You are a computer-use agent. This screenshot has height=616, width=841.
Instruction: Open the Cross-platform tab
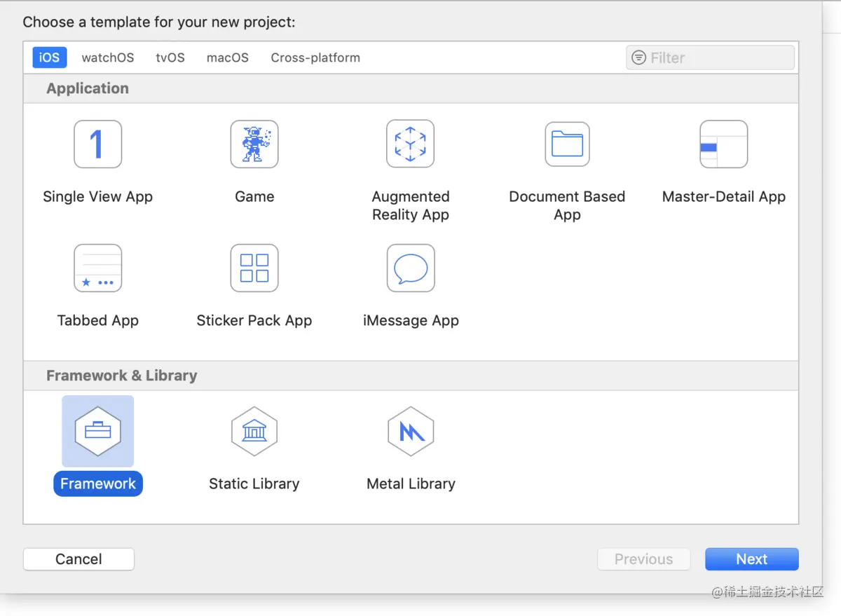click(315, 57)
